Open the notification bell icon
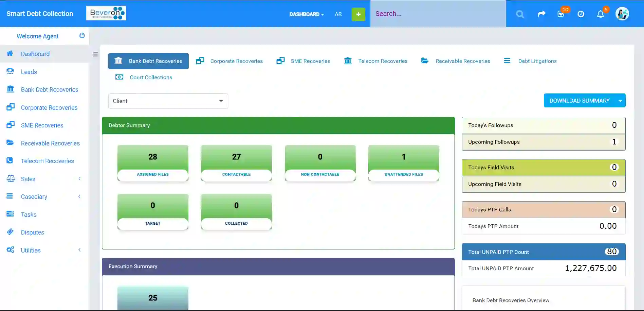This screenshot has width=644, height=311. [x=601, y=14]
